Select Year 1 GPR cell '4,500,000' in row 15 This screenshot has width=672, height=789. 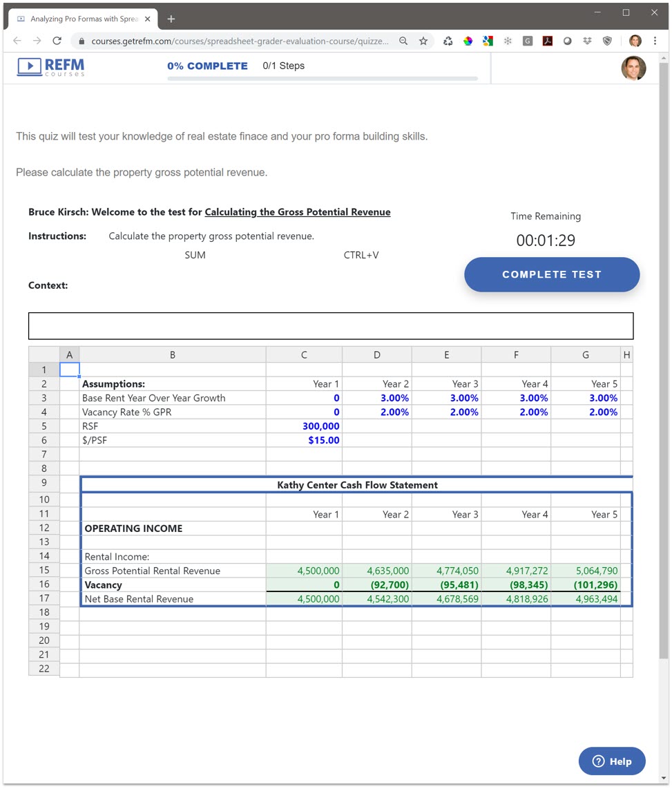pos(304,571)
